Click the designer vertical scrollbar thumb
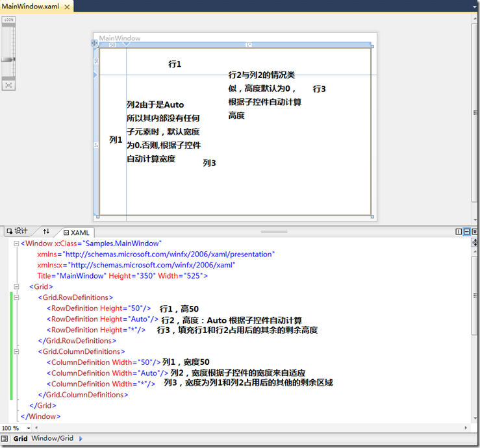Image resolution: width=480 pixels, height=448 pixels. 475,112
